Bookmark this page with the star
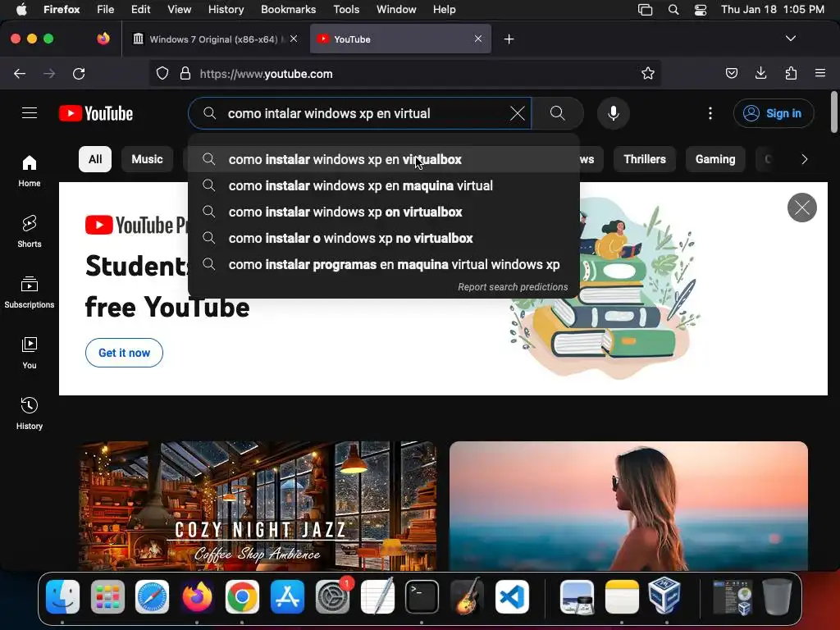840x630 pixels. click(x=648, y=73)
